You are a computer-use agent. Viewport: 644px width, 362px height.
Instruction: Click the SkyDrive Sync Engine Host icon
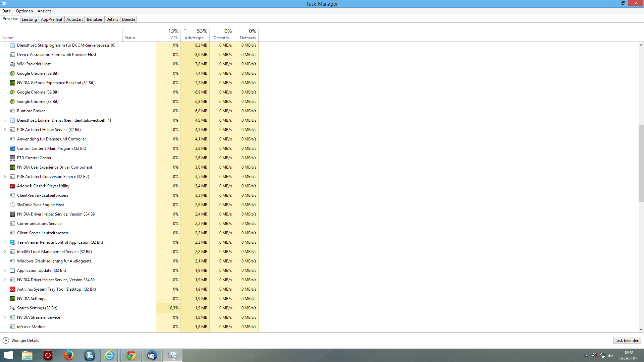click(x=12, y=205)
